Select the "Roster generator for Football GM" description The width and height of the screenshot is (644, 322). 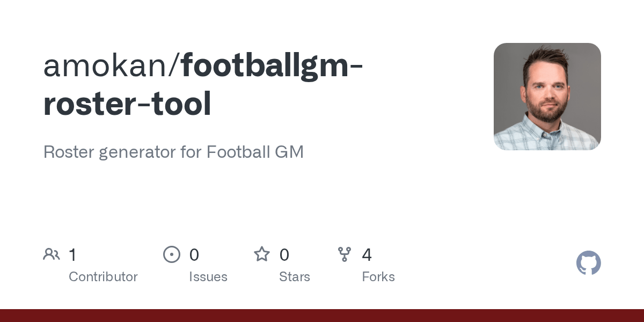tap(173, 152)
